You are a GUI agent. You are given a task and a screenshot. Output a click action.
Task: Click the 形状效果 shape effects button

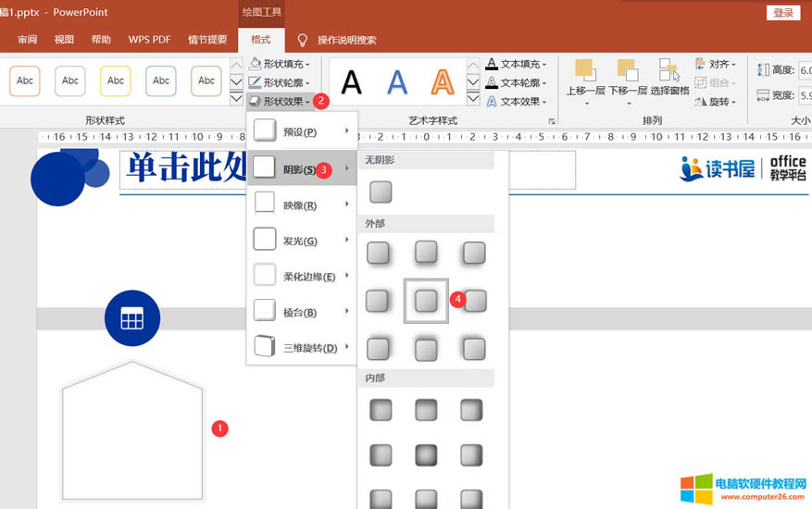[x=281, y=101]
